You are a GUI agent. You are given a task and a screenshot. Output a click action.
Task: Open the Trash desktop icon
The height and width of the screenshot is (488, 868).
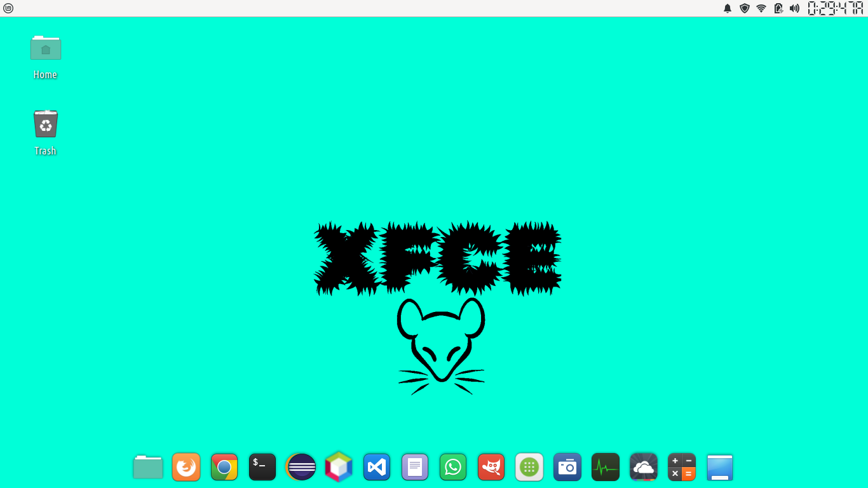click(x=46, y=124)
